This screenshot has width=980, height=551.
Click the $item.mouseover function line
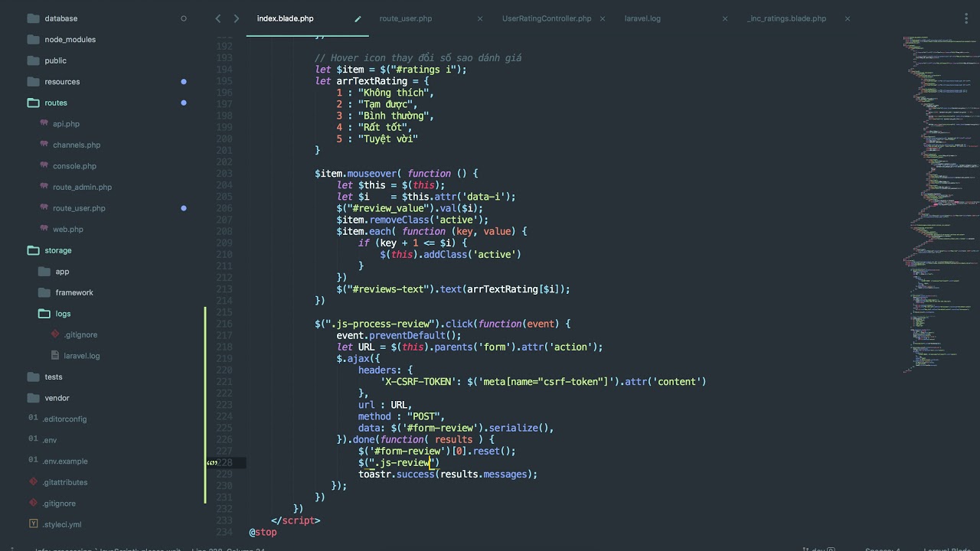(396, 174)
